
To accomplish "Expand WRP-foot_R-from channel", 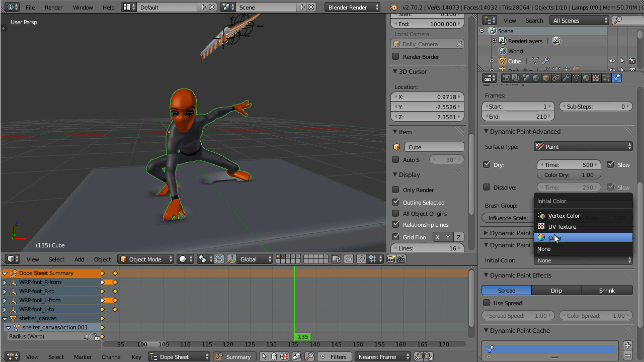I will (x=5, y=282).
